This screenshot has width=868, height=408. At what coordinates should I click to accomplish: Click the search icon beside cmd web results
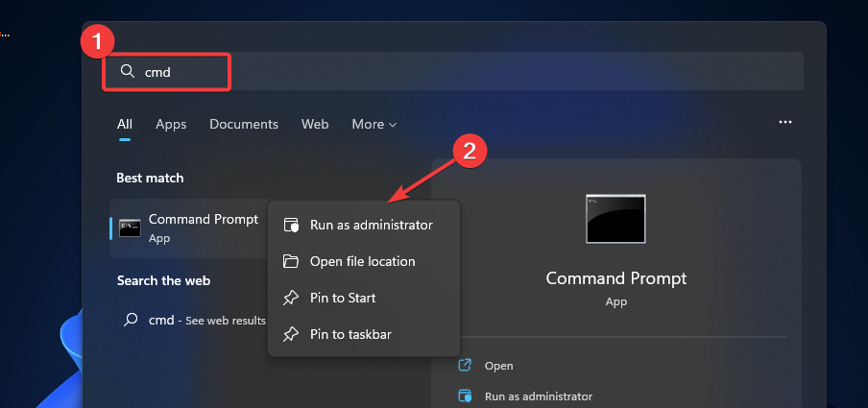[x=131, y=320]
